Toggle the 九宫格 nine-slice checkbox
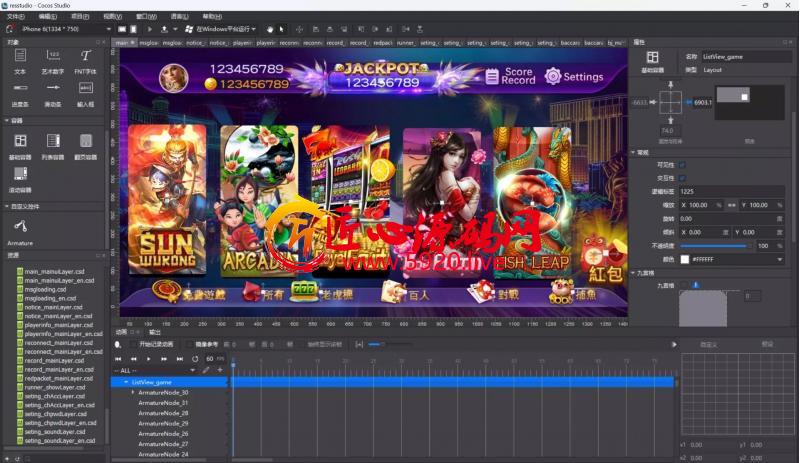 (x=684, y=285)
